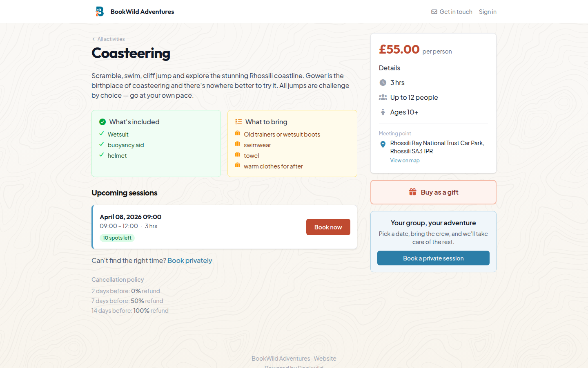The width and height of the screenshot is (588, 368).
Task: Click the map pin icon for the meeting point
Action: pos(383,144)
